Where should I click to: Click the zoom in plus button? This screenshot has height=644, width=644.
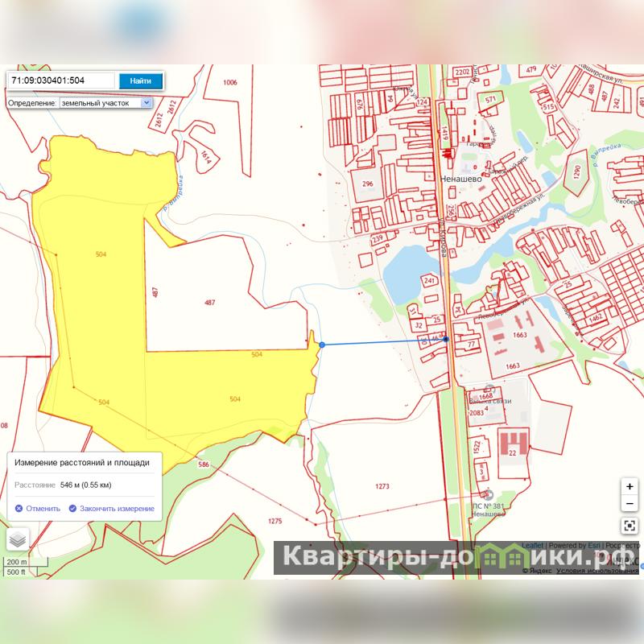[630, 486]
